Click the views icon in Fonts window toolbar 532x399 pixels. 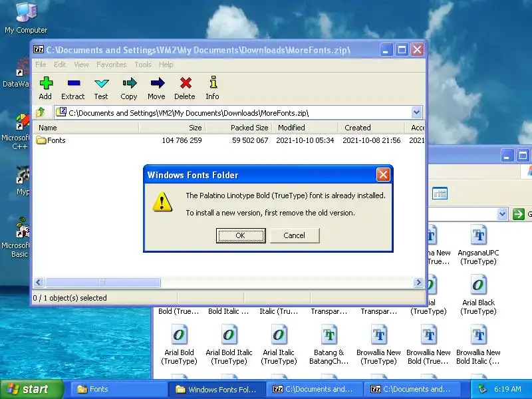point(440,194)
